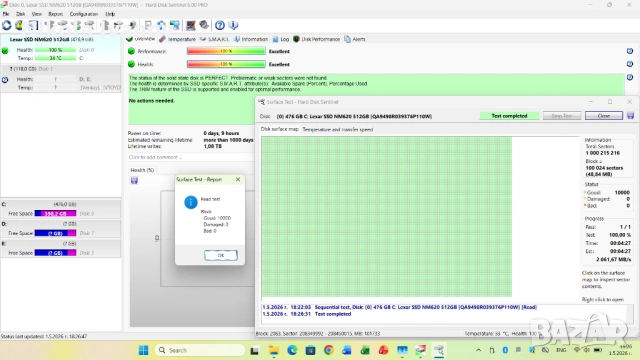Viewport: 640px width, 360px height.
Task: Open File Explorer from the taskbar
Action: (273, 350)
